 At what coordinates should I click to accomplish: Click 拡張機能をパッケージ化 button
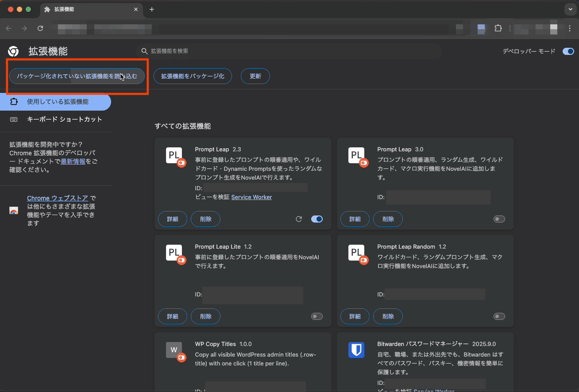coord(193,76)
